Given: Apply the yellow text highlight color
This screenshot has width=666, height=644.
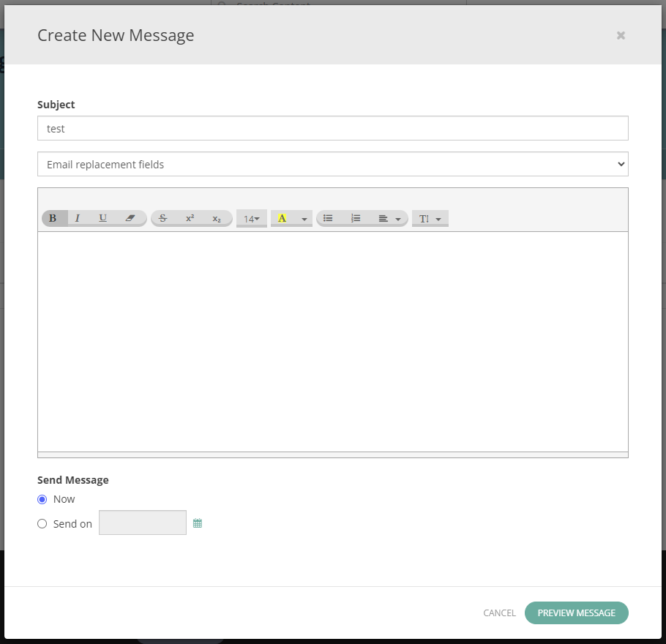Looking at the screenshot, I should tap(282, 218).
